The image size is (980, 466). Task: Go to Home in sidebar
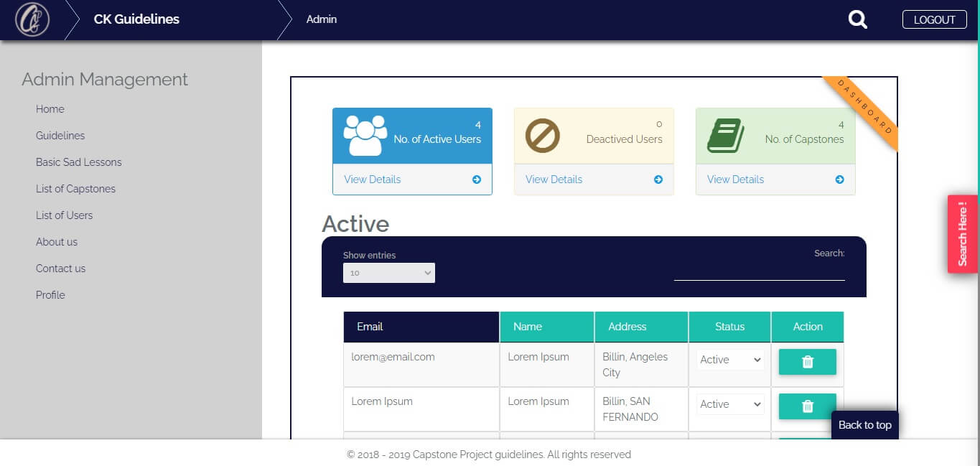click(50, 109)
